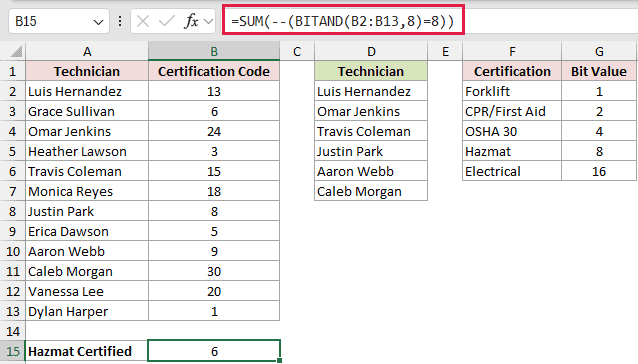Select column D header
This screenshot has width=638, height=364.
[371, 52]
